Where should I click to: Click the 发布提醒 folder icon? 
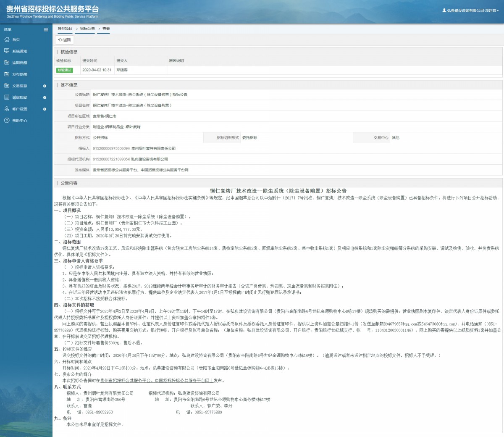tap(7, 74)
